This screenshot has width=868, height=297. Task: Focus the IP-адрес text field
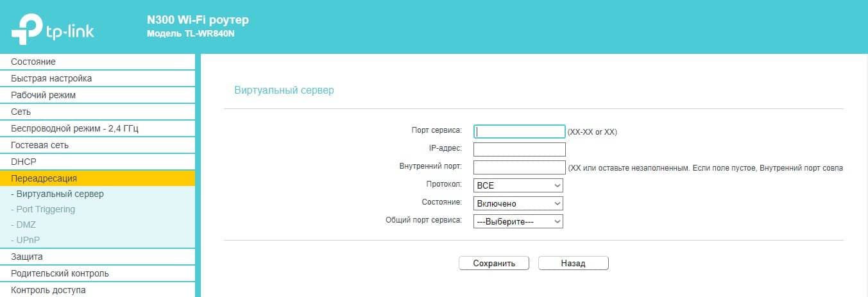519,149
